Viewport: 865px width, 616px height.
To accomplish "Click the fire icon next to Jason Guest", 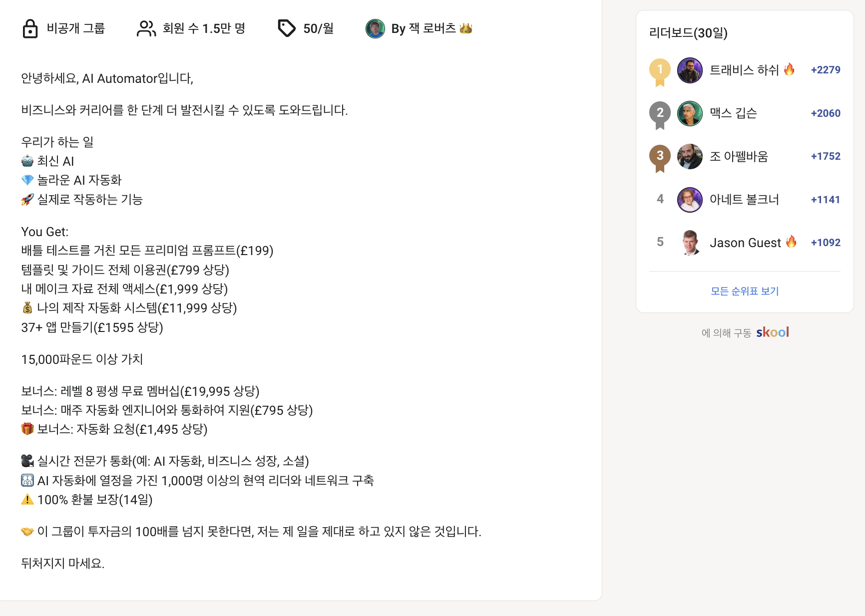I will coord(791,242).
